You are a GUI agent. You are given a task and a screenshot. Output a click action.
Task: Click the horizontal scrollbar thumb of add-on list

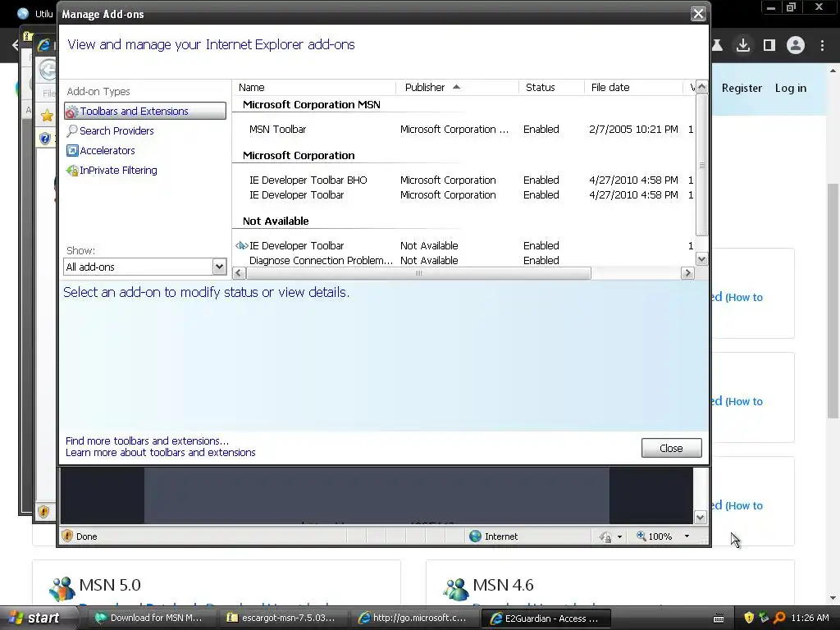(418, 273)
